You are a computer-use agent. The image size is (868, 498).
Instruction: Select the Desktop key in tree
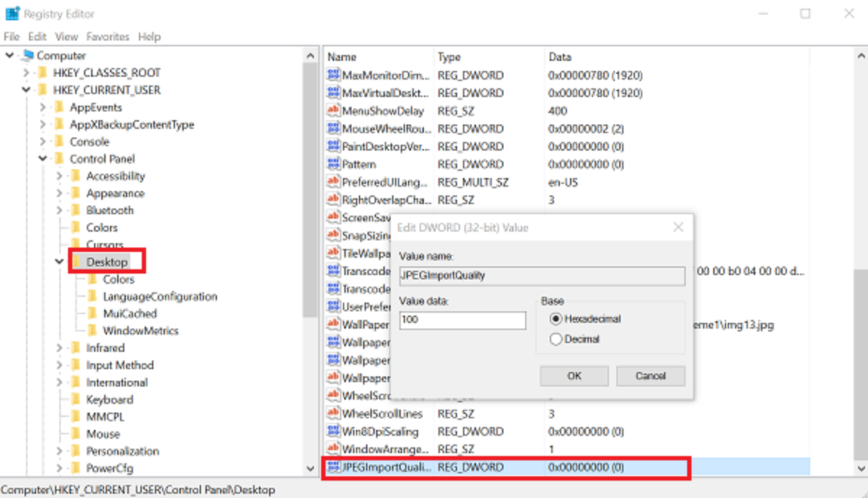tap(107, 262)
